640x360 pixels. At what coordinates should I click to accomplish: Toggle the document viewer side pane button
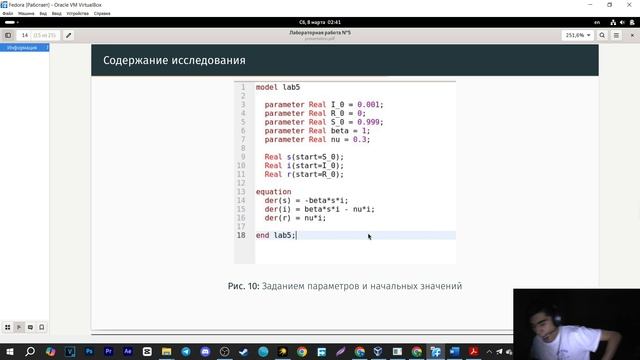[8, 36]
